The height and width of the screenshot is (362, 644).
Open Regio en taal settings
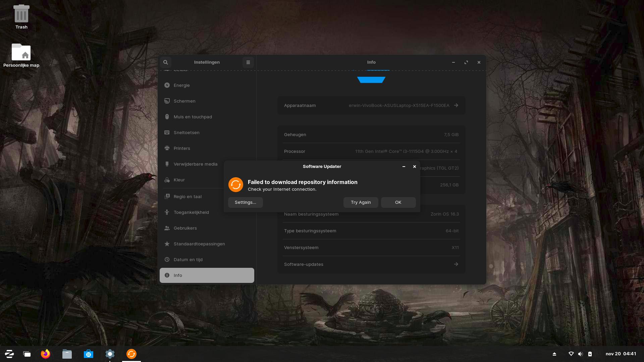click(192, 197)
